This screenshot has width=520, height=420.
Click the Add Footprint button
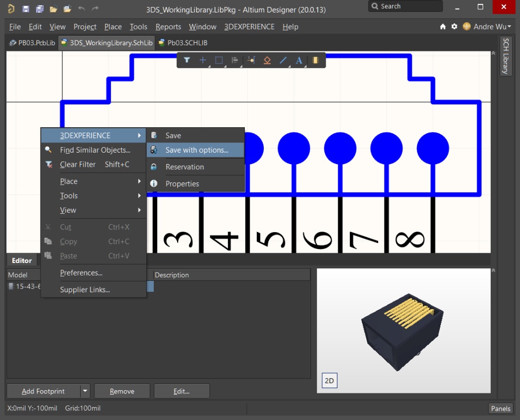point(43,391)
